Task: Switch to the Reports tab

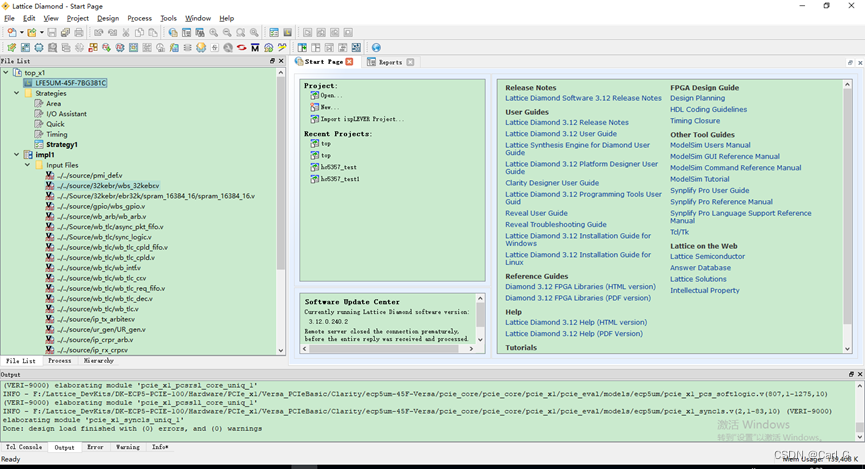Action: [389, 62]
